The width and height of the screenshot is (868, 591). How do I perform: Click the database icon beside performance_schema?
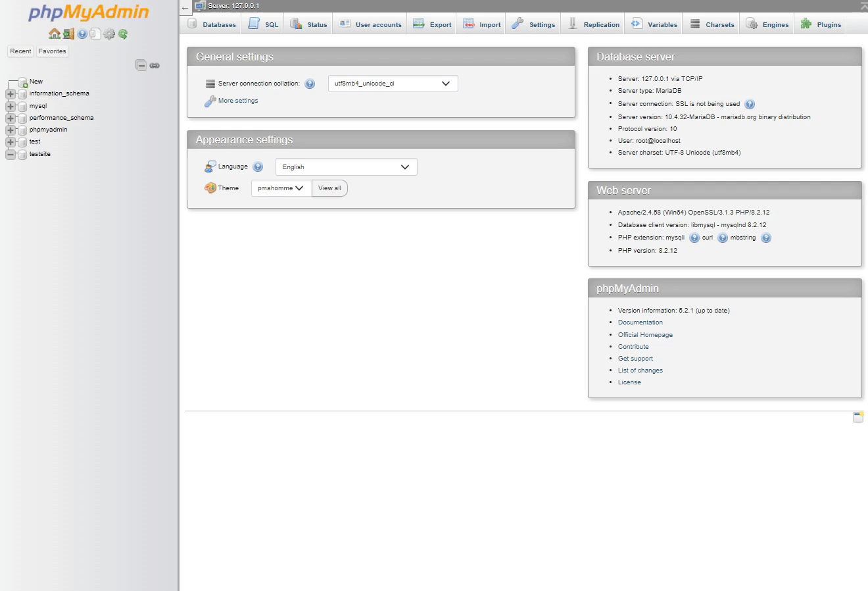click(x=22, y=118)
